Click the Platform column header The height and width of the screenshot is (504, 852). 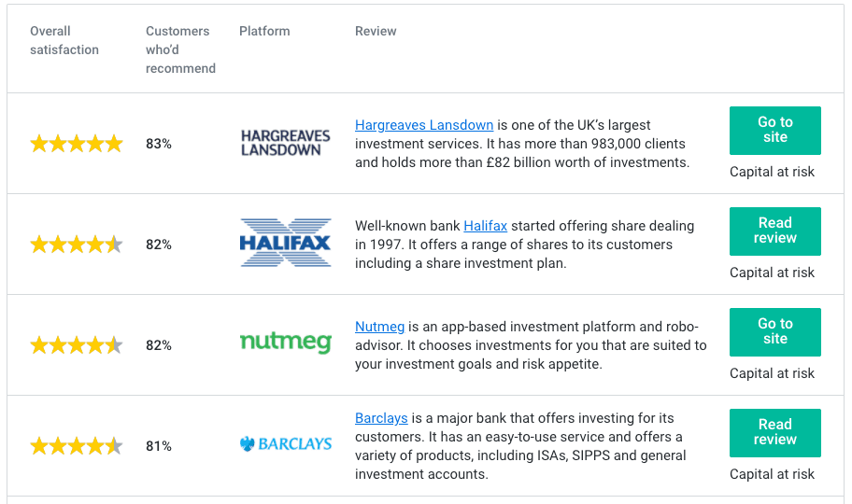tap(264, 31)
